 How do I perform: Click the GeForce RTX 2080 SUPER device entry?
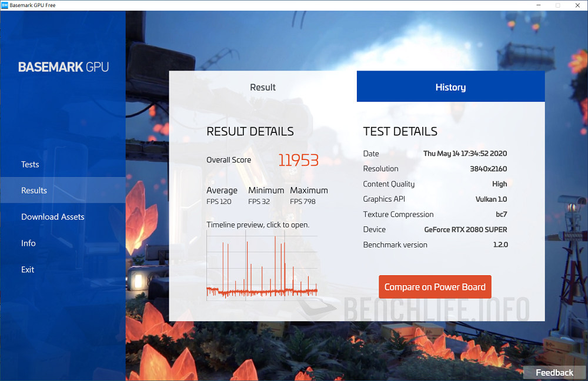465,229
